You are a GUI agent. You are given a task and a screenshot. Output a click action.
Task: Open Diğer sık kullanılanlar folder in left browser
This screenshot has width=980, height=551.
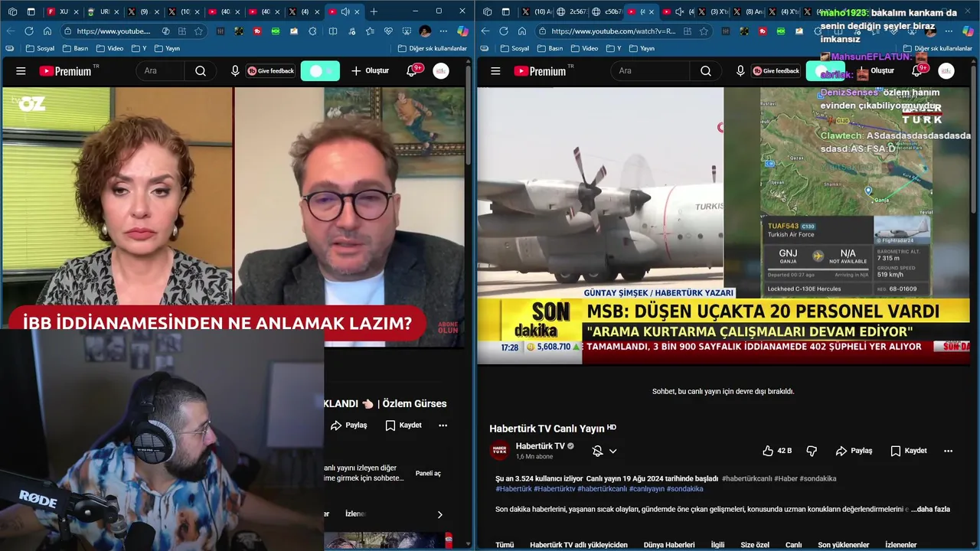pos(433,48)
